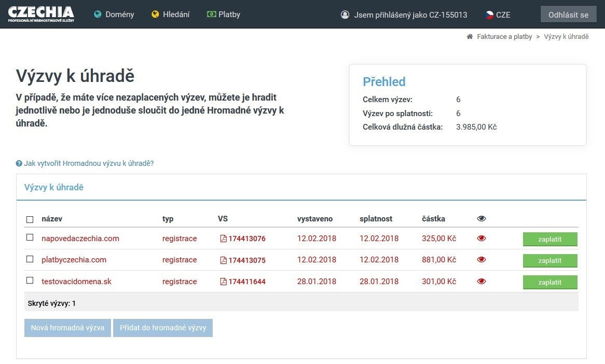
Task: Expand the hidden requests row
Action: pos(52,303)
